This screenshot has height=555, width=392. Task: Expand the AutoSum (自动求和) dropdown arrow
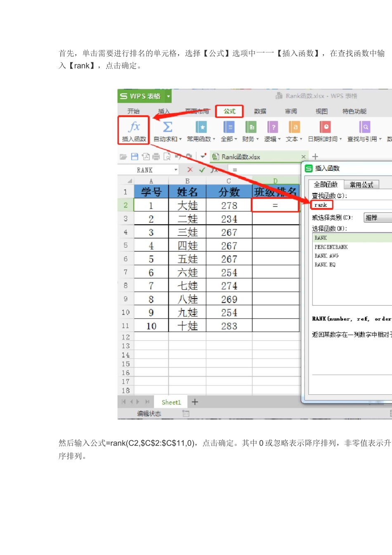(180, 139)
